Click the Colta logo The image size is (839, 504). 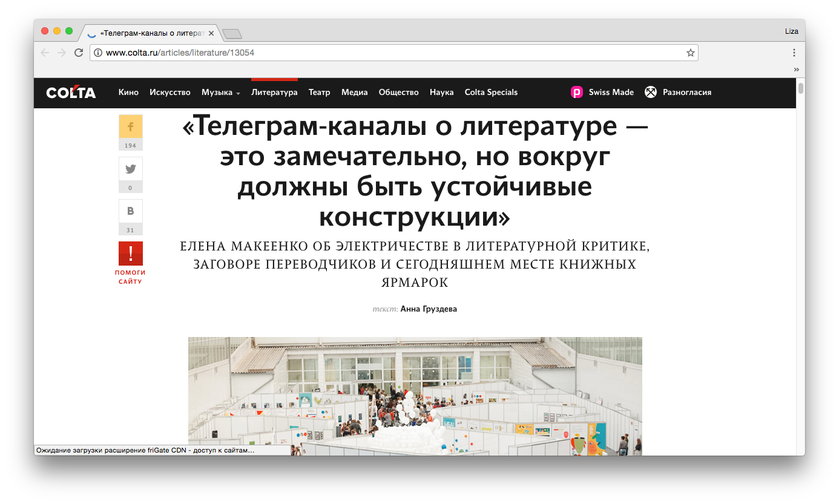pos(71,93)
